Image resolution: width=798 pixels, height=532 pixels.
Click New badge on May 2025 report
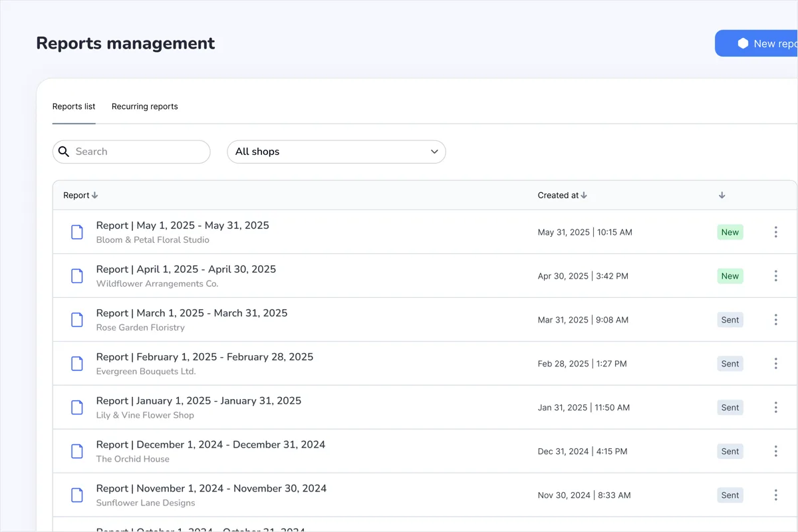[730, 232]
